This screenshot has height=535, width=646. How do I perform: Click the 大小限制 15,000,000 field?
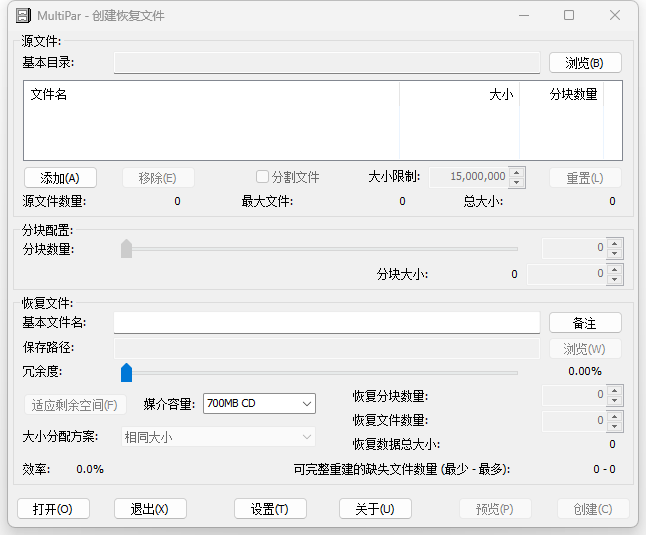469,177
